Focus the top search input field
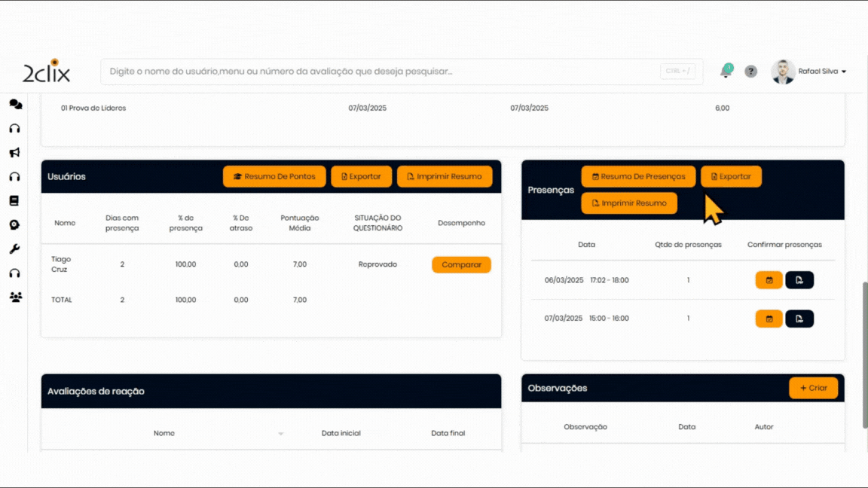868x488 pixels. coord(377,72)
